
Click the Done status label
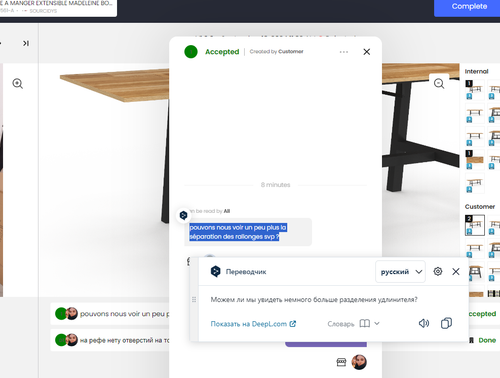pos(487,340)
